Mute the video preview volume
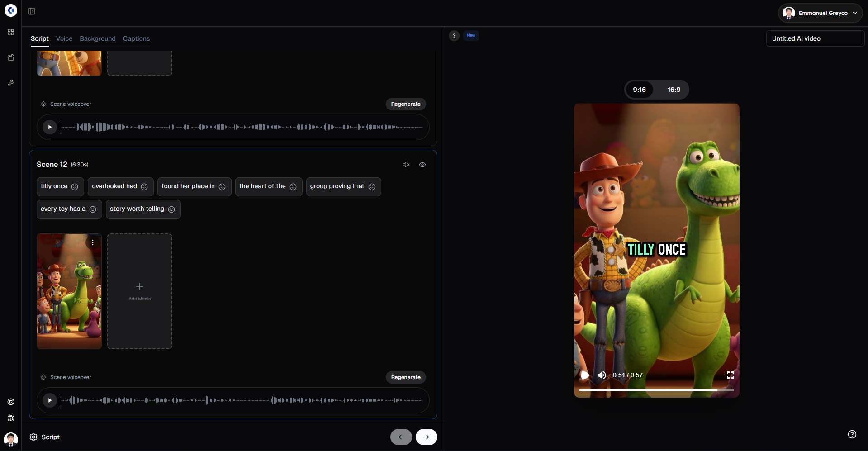This screenshot has width=868, height=451. pos(602,375)
